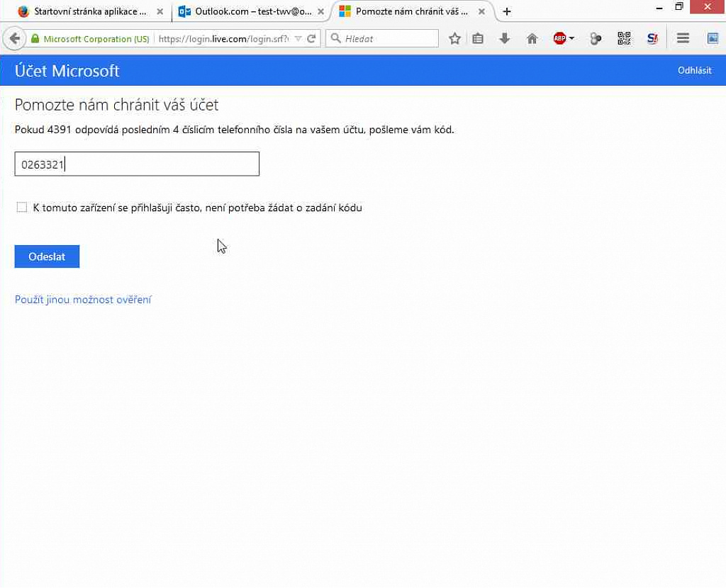Screen dimensions: 726x588
Task: Click the toolbar extension icon left of QR code
Action: 596,38
